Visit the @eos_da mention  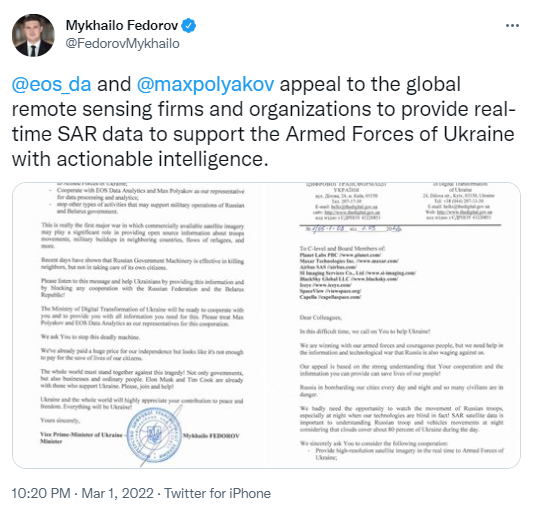51,84
